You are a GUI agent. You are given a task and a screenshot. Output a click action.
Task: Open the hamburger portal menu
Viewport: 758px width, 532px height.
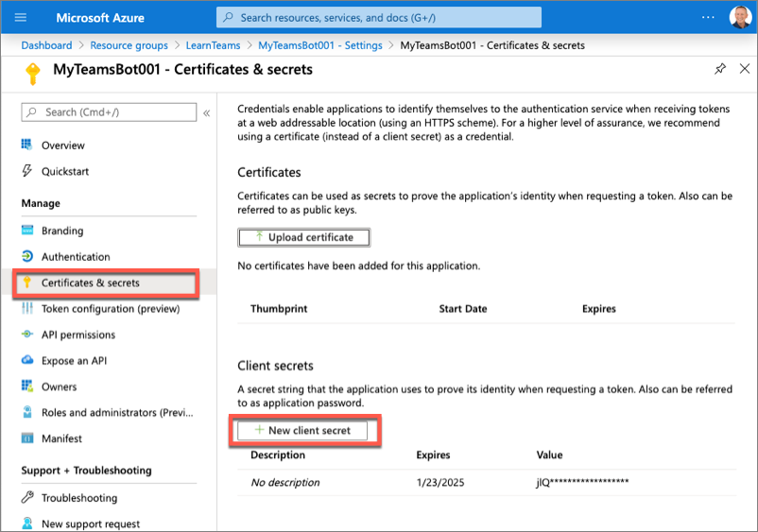[20, 18]
